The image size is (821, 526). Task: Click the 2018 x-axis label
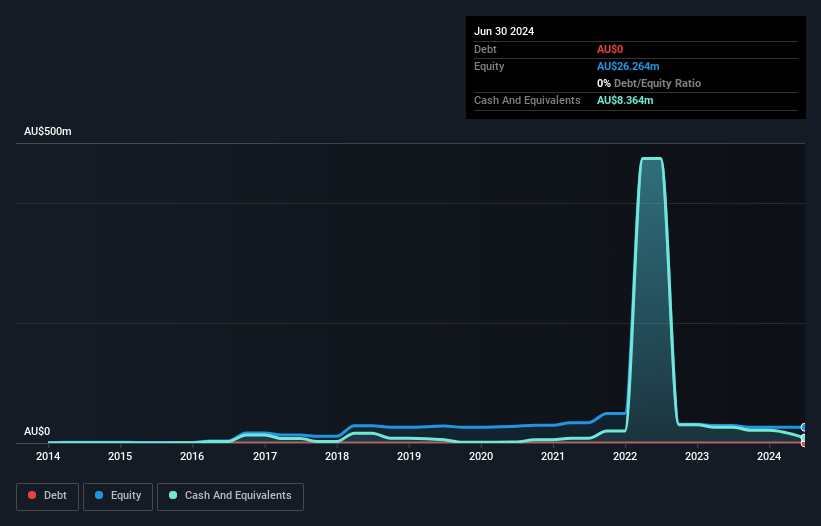click(x=337, y=456)
